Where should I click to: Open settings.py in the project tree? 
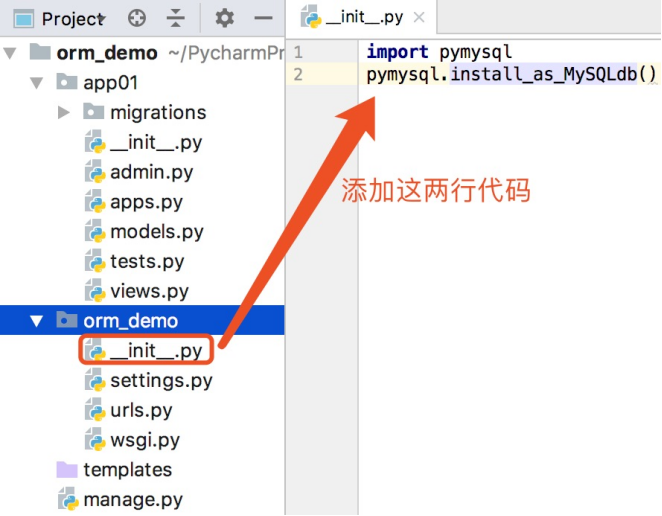tap(160, 381)
